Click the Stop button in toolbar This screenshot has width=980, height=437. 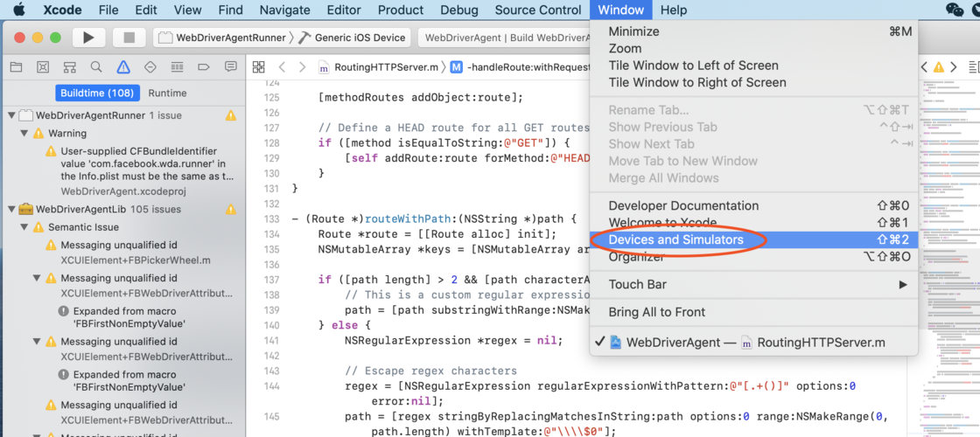coord(129,38)
